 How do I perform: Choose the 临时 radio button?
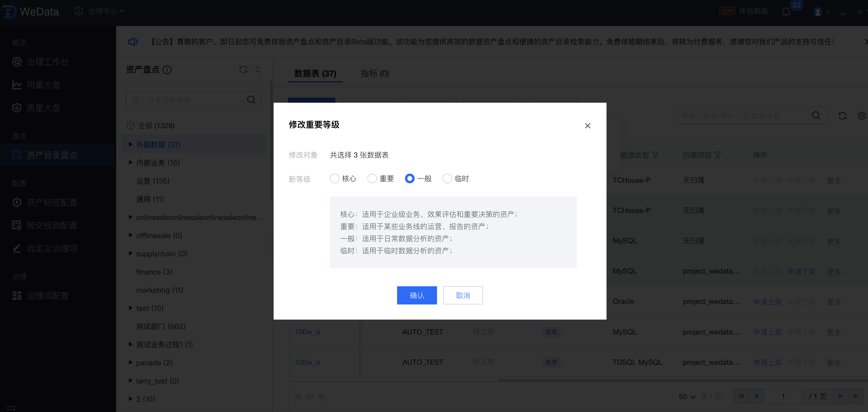coord(447,179)
